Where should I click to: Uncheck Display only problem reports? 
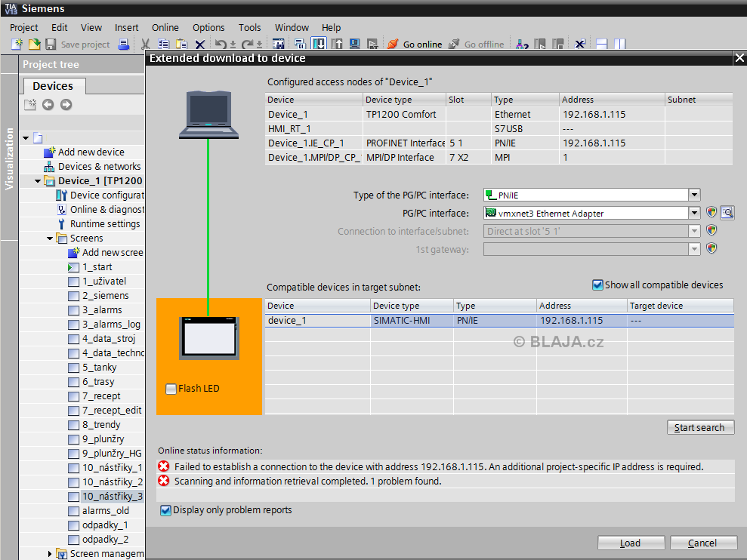[x=165, y=510]
